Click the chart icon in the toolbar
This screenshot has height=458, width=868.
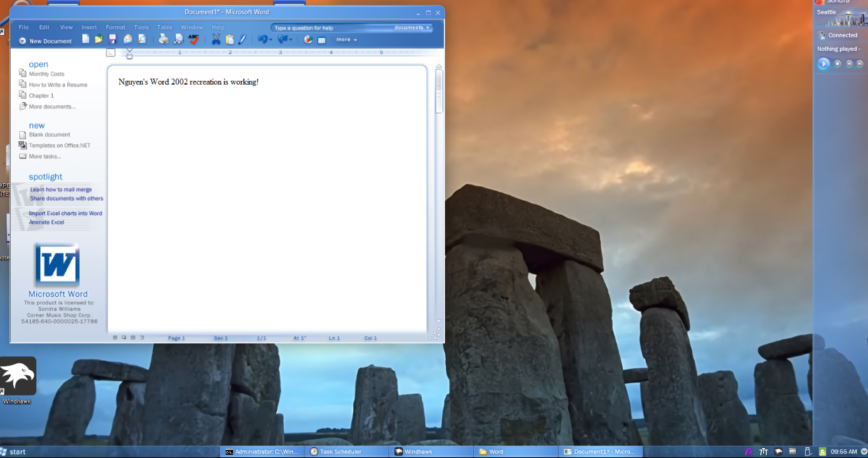coord(308,40)
